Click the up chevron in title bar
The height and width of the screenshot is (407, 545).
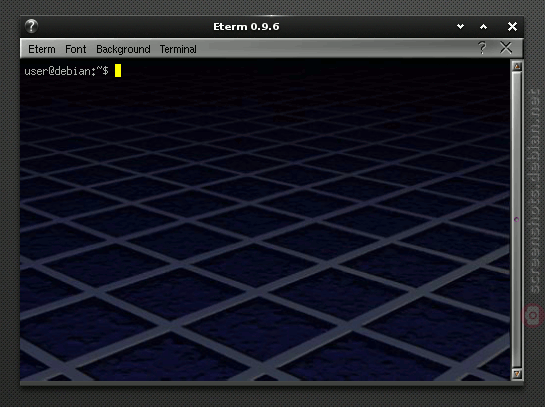click(483, 26)
